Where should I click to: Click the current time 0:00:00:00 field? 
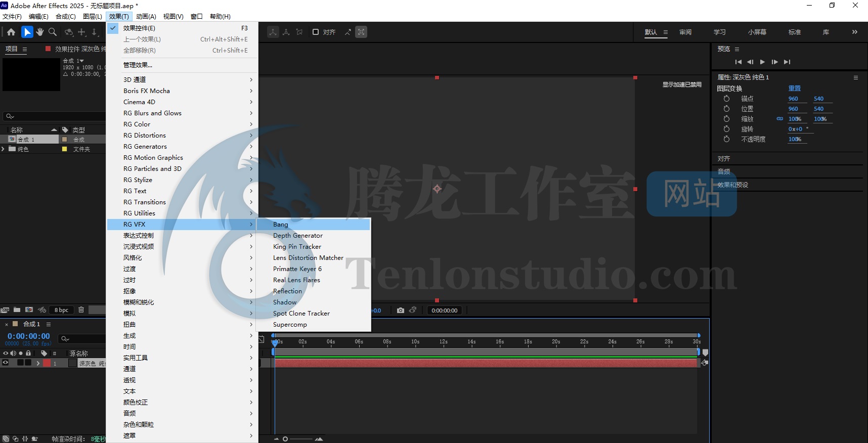click(x=29, y=336)
